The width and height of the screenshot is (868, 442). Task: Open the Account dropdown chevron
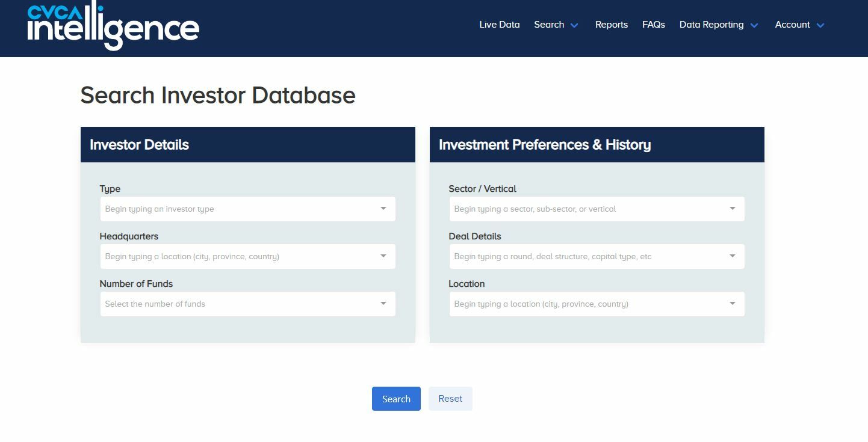coord(820,25)
